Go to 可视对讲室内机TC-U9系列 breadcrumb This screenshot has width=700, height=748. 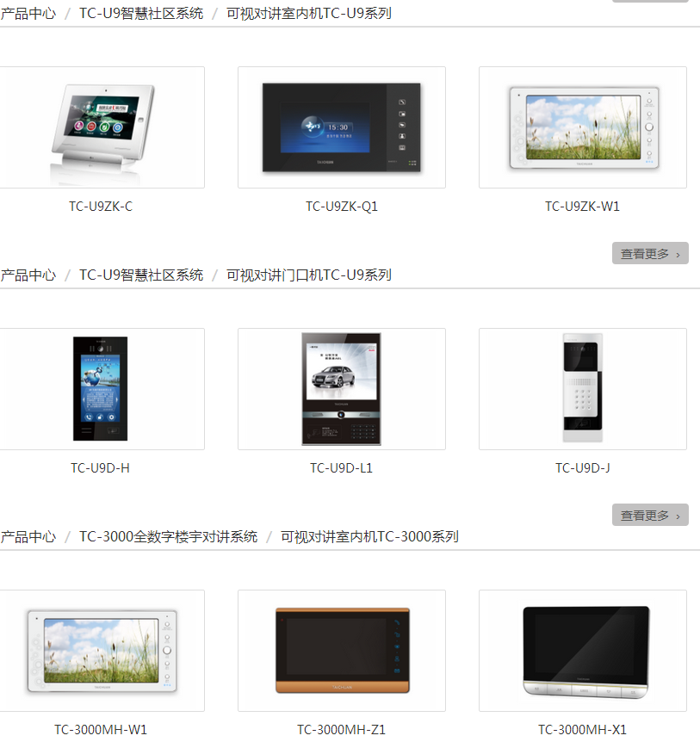[x=309, y=14]
